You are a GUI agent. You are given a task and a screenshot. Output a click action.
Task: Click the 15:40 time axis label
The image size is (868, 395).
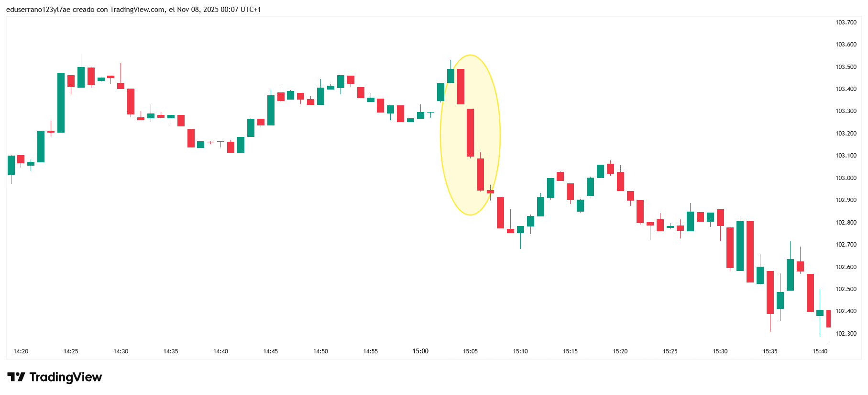point(820,351)
